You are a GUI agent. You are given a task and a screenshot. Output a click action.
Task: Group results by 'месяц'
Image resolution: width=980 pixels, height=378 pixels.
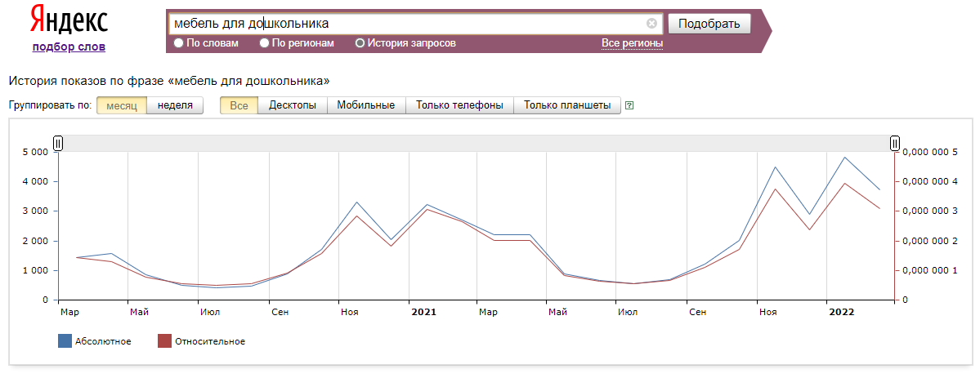(x=122, y=105)
